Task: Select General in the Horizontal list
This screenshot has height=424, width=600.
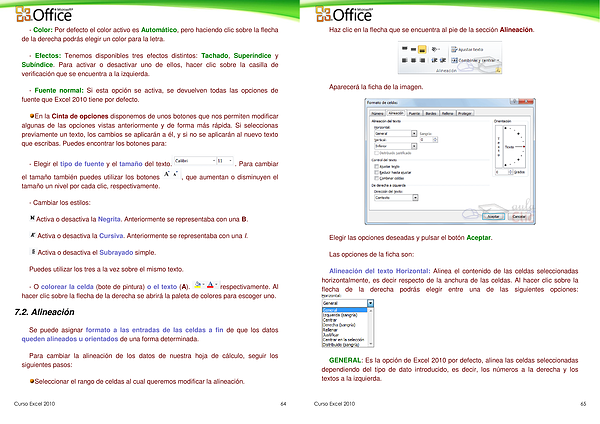Action: (x=345, y=310)
